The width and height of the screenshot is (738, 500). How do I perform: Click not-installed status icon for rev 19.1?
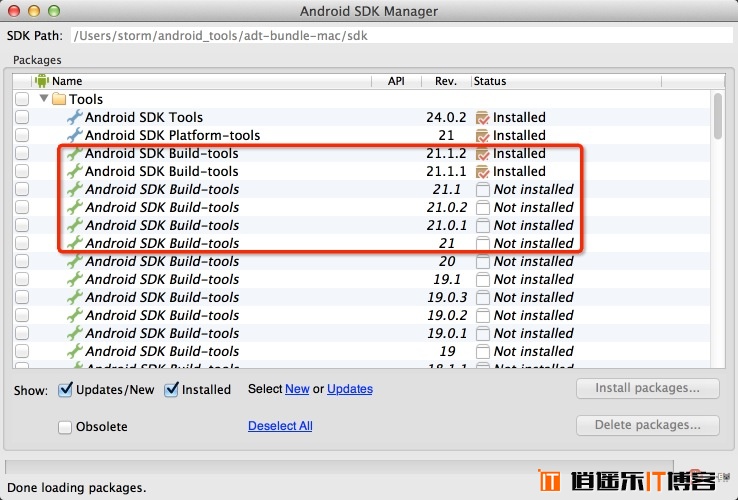(482, 279)
